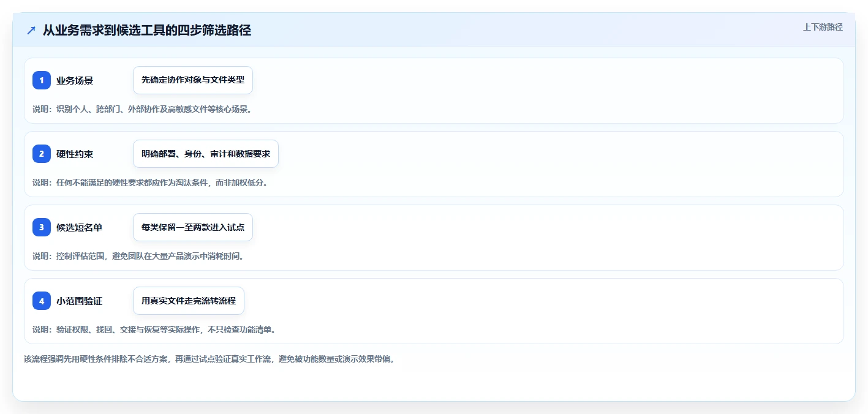Click the 硬性约束 step label
Viewport: 868px width, 414px height.
[75, 154]
